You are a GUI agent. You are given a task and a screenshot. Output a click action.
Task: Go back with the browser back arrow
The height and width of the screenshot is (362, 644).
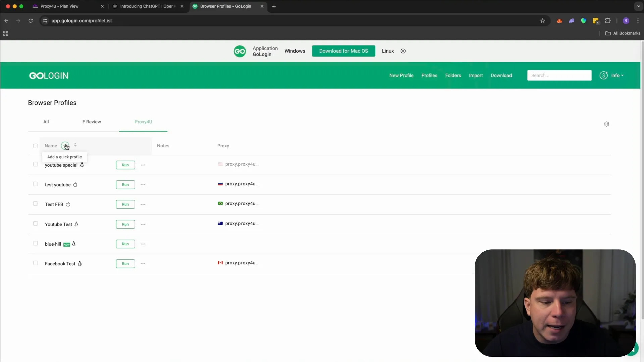[6, 21]
